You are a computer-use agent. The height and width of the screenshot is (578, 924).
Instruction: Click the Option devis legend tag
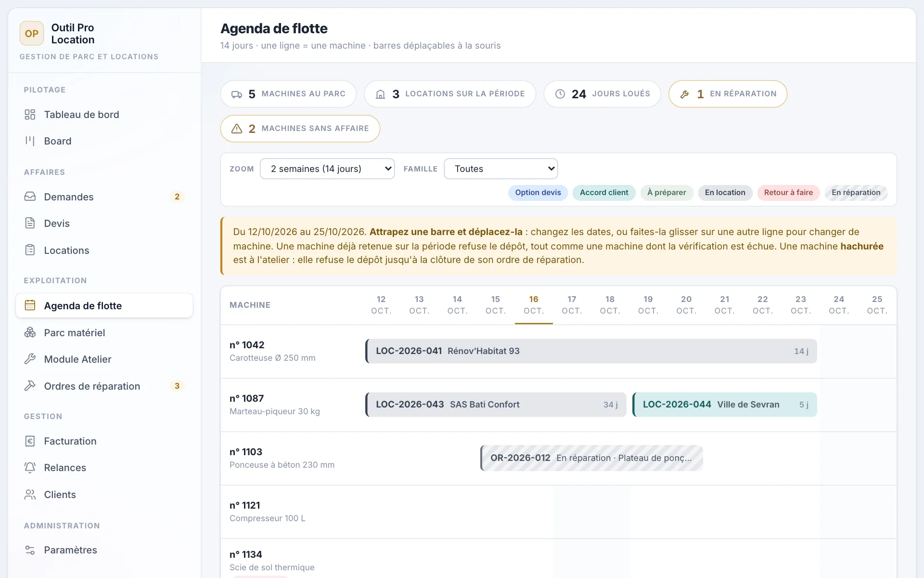(538, 193)
